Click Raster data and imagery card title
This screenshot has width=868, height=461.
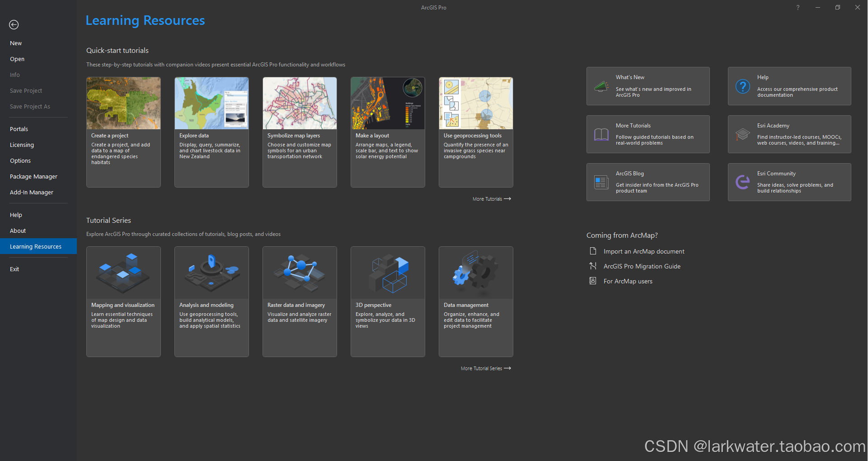(x=296, y=305)
